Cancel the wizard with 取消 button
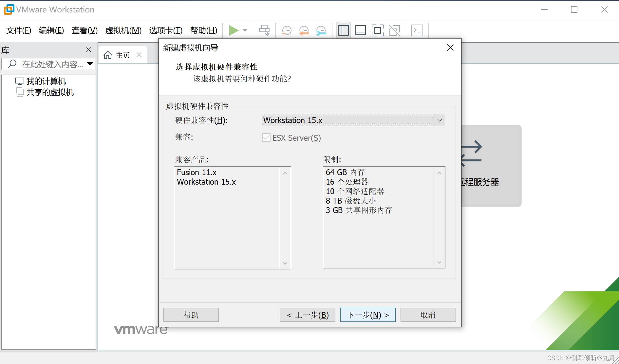619x364 pixels. 428,315
